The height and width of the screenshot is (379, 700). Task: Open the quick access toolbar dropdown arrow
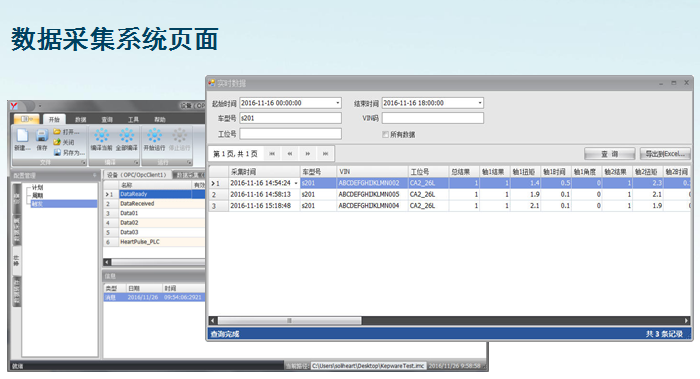tap(40, 106)
